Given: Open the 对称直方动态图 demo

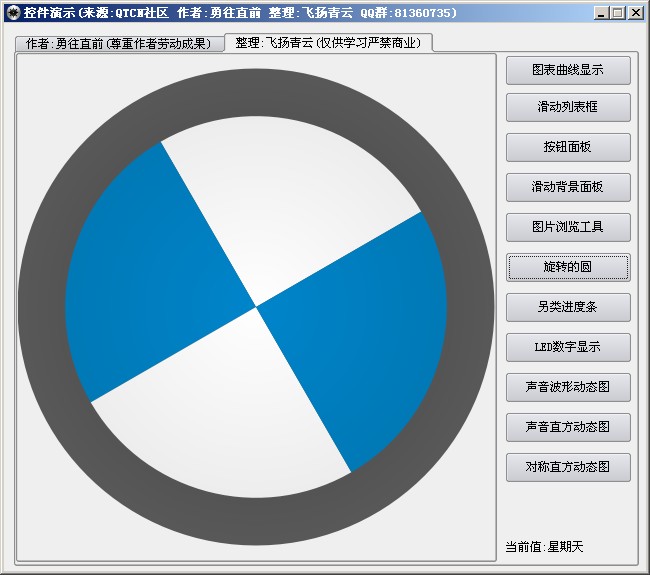Looking at the screenshot, I should [568, 467].
